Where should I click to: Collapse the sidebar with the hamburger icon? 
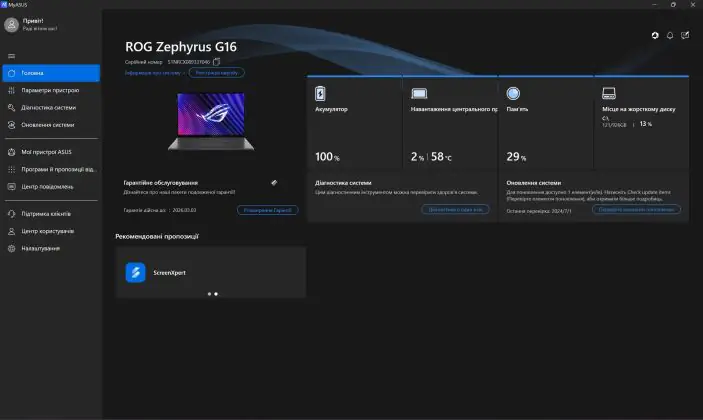tap(12, 56)
